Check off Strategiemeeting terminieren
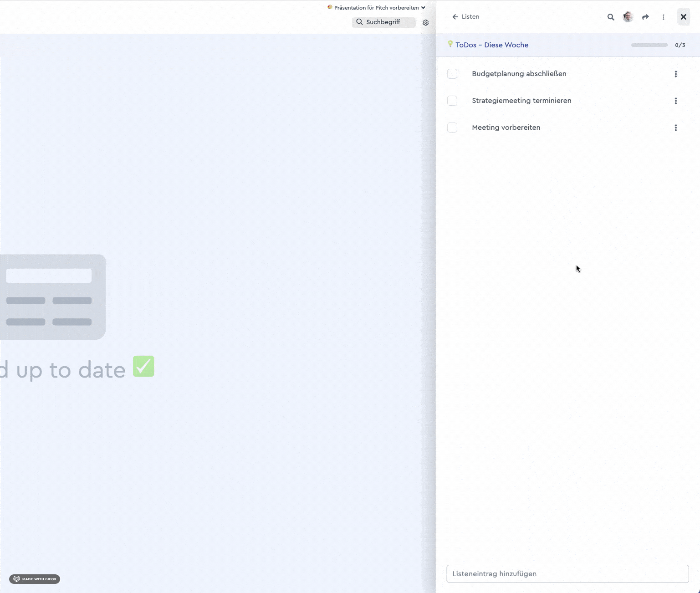This screenshot has width=700, height=593. coord(452,101)
